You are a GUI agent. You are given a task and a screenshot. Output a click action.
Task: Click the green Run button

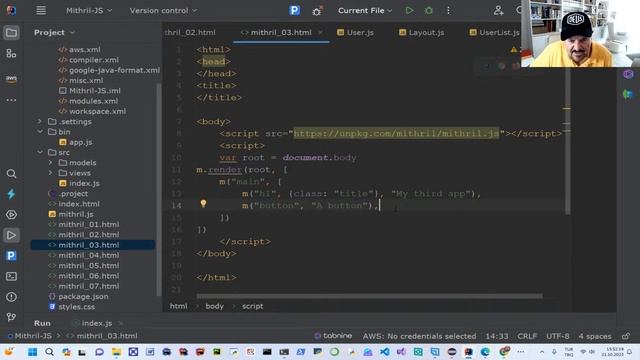[x=409, y=11]
